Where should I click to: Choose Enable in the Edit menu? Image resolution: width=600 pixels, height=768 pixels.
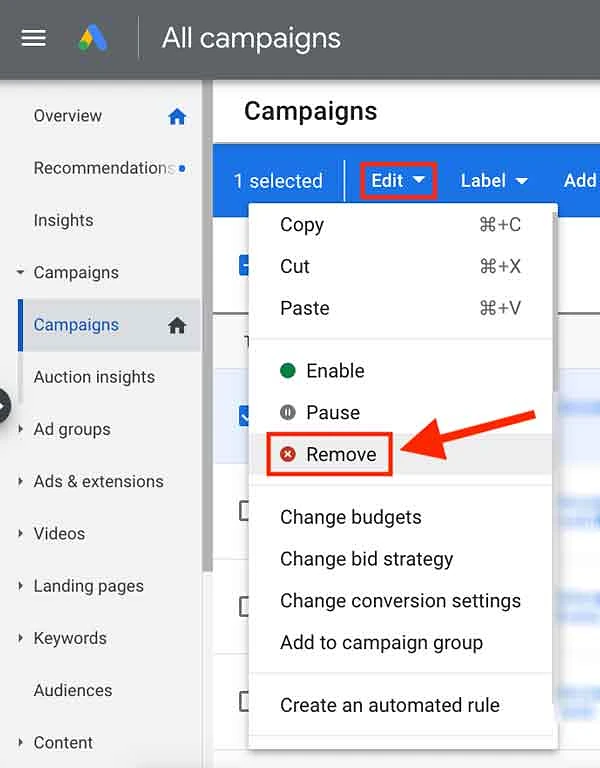[x=401, y=371]
